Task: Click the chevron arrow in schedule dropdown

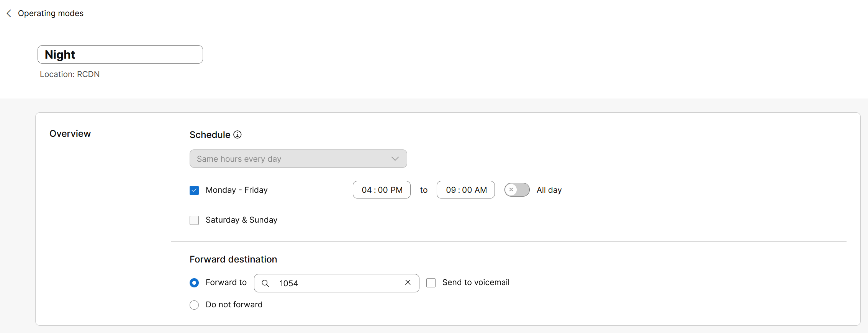Action: [395, 159]
